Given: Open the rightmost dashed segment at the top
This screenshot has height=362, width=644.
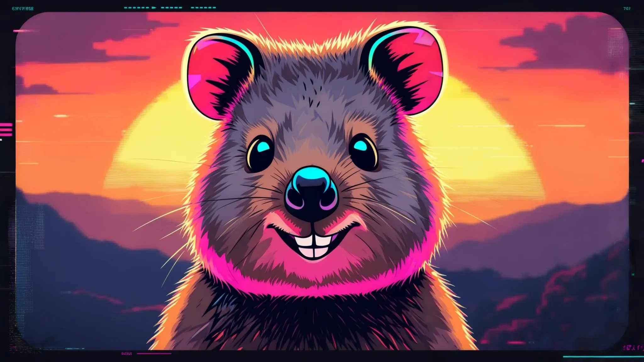Looking at the screenshot, I should 204,8.
